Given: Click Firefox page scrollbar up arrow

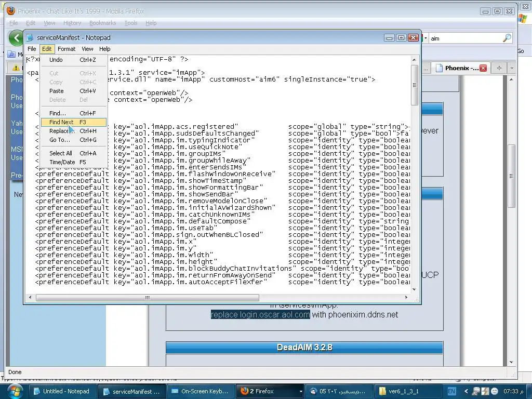Looking at the screenshot, I should coord(511,79).
